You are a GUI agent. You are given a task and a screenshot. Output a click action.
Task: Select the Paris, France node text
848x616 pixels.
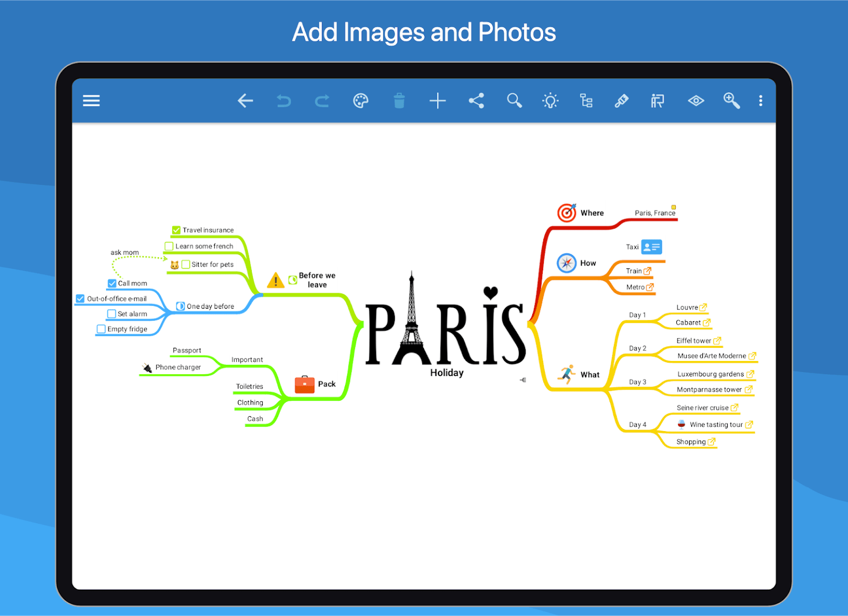coord(655,213)
